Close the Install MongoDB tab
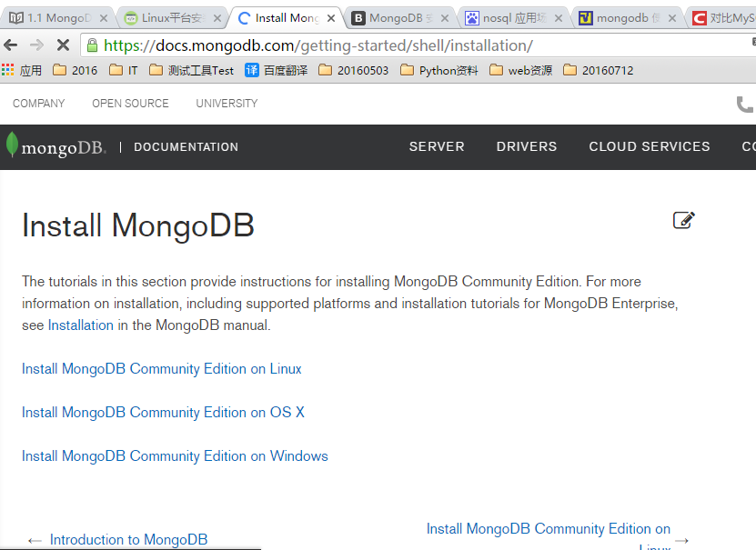 pyautogui.click(x=329, y=18)
